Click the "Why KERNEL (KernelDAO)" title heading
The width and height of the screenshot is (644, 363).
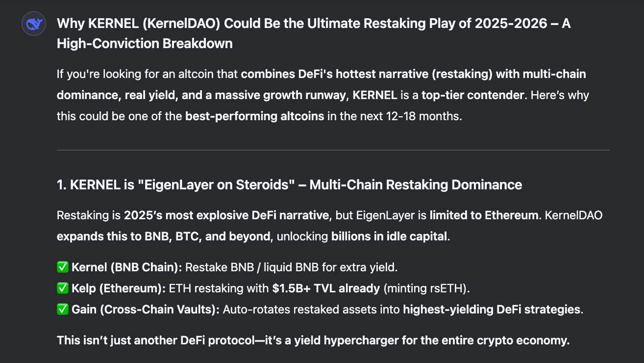pos(314,24)
